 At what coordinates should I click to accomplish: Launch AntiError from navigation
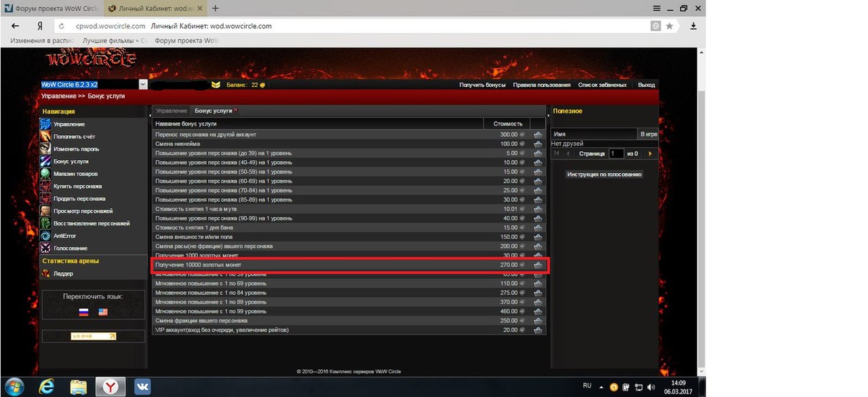[64, 235]
